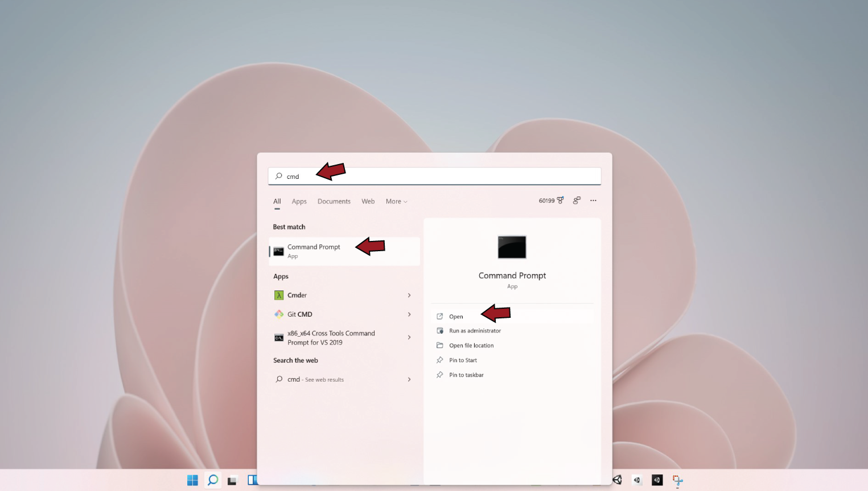Switch to the Web filter tab
Image resolution: width=868 pixels, height=491 pixels.
pyautogui.click(x=368, y=202)
